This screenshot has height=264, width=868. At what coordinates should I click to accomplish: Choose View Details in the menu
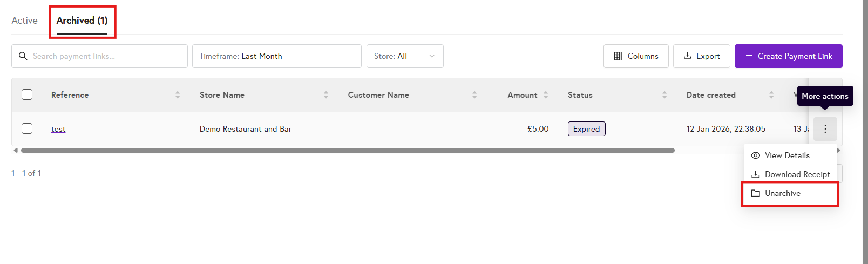click(x=787, y=155)
